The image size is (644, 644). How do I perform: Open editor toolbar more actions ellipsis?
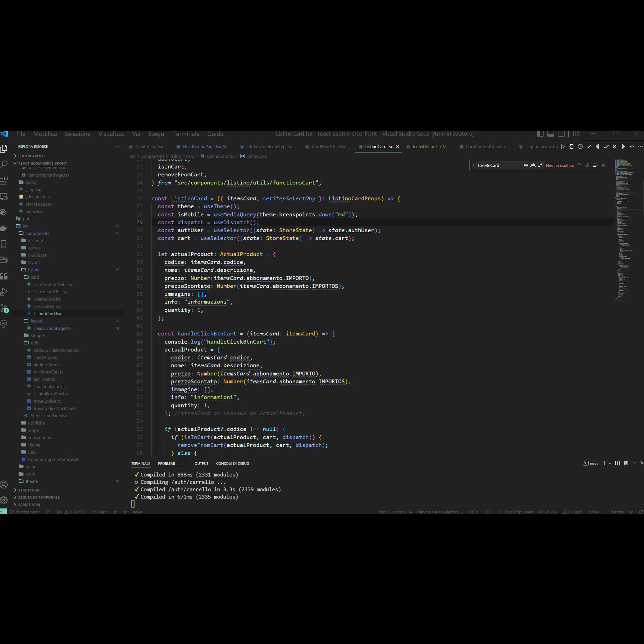640,147
